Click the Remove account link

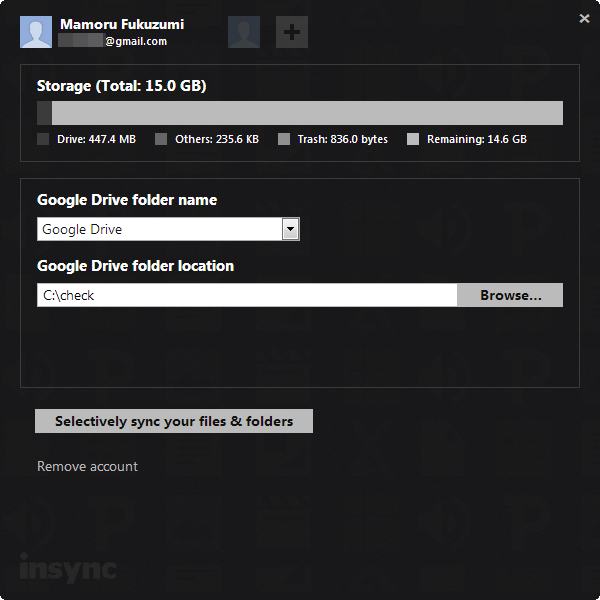(x=87, y=466)
